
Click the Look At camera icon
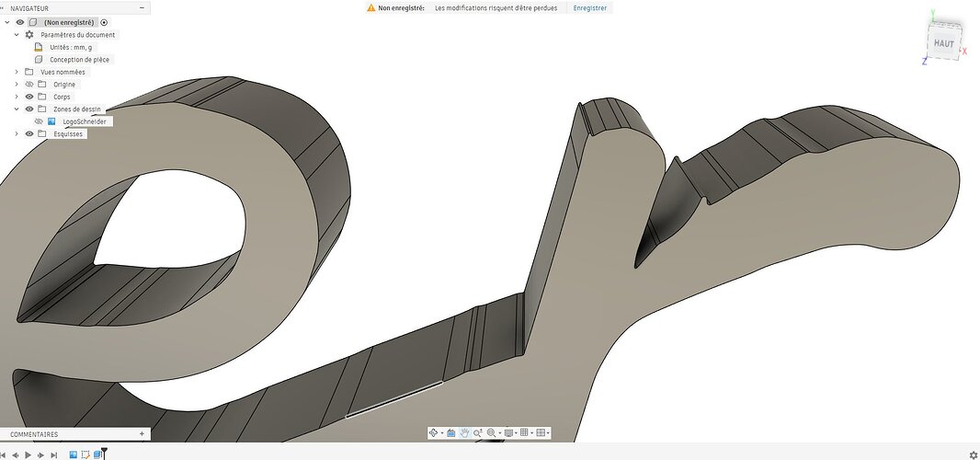pyautogui.click(x=450, y=433)
